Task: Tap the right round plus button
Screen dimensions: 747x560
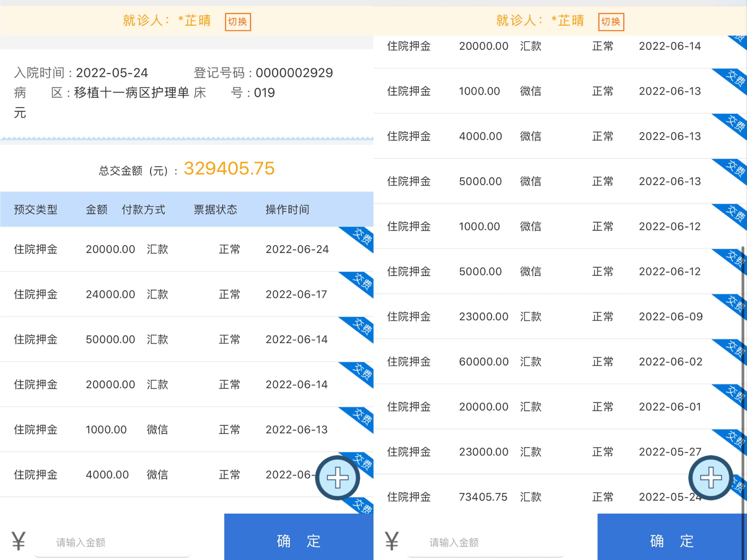Action: (711, 478)
